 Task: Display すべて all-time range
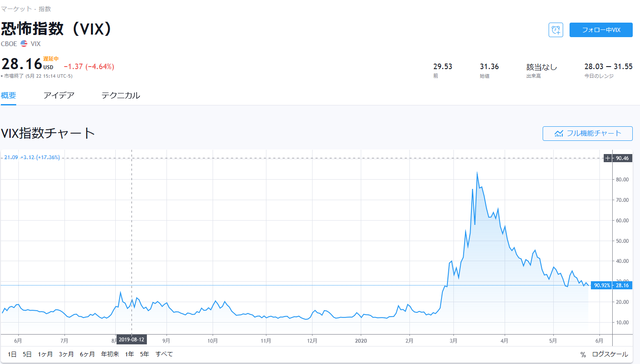164,354
